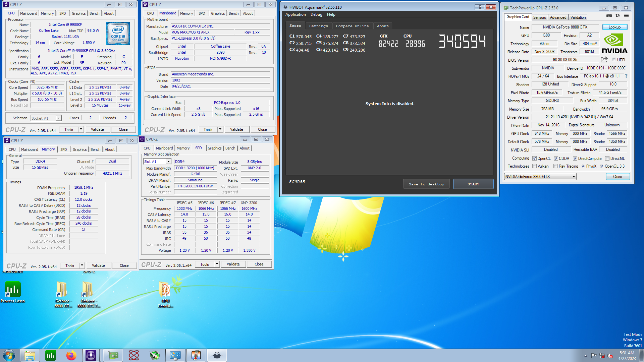Open File Explorer from the taskbar

click(30, 355)
